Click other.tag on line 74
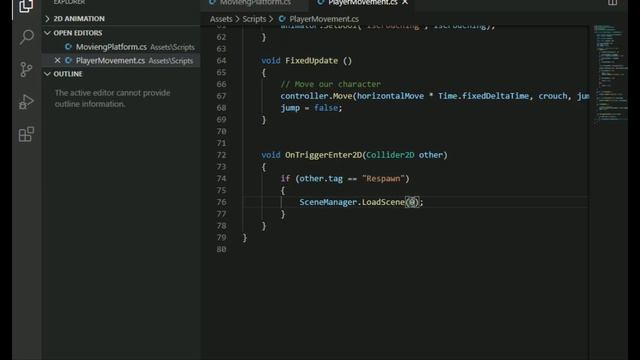 (321, 178)
